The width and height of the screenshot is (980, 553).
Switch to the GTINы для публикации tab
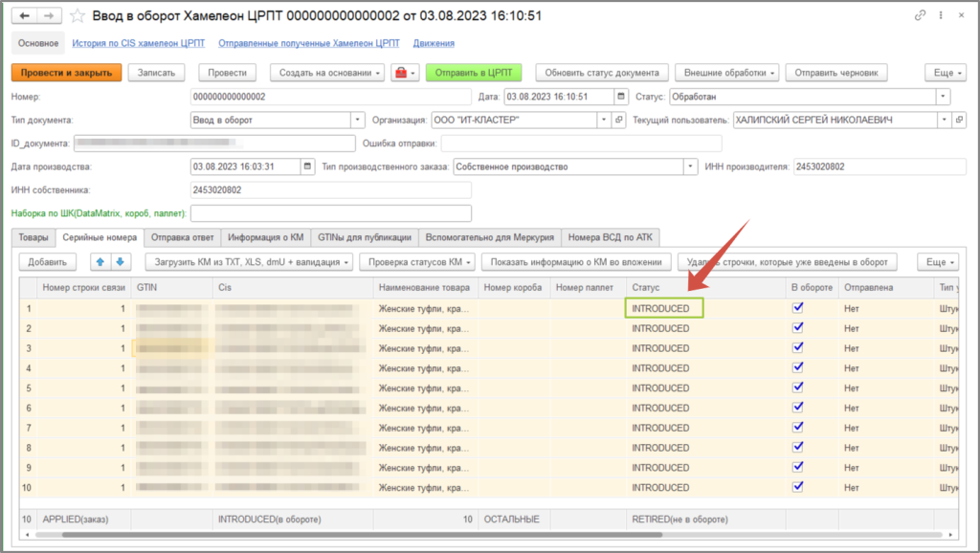[x=365, y=237]
